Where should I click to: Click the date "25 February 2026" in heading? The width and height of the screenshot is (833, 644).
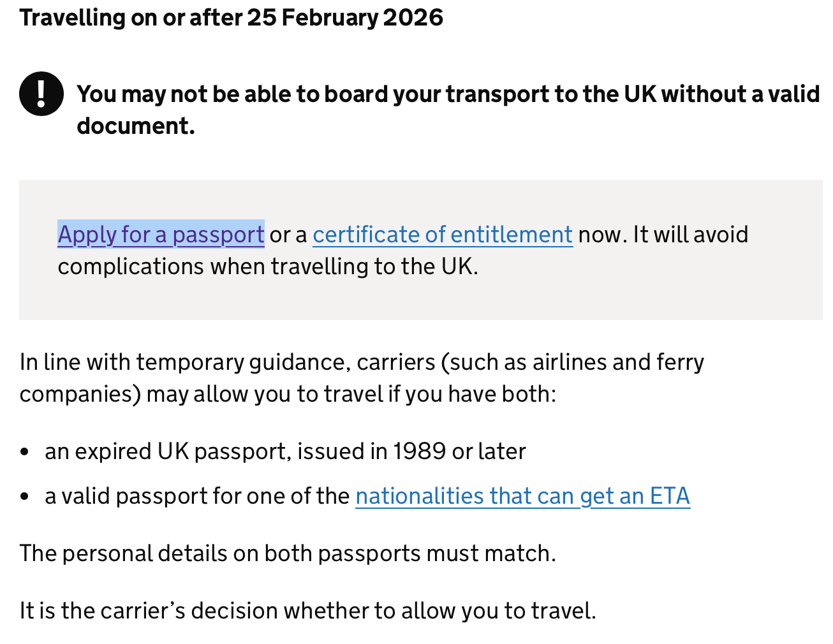345,17
